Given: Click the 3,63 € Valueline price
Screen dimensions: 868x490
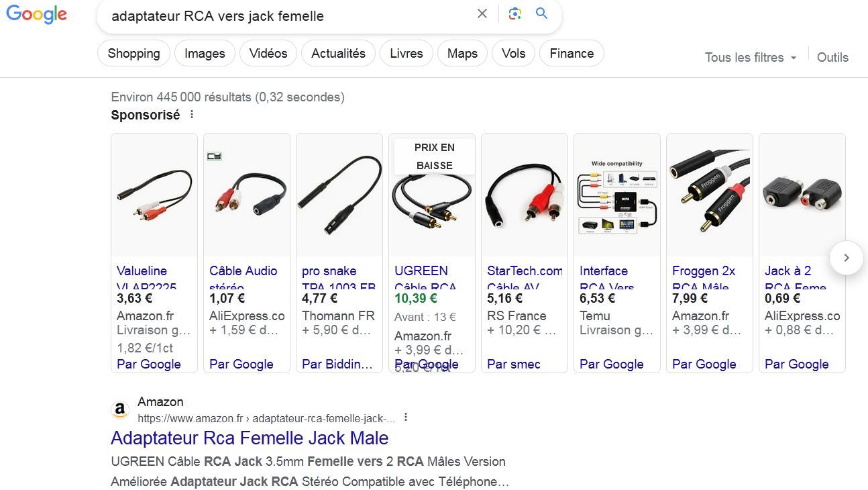Looking at the screenshot, I should pyautogui.click(x=134, y=298).
